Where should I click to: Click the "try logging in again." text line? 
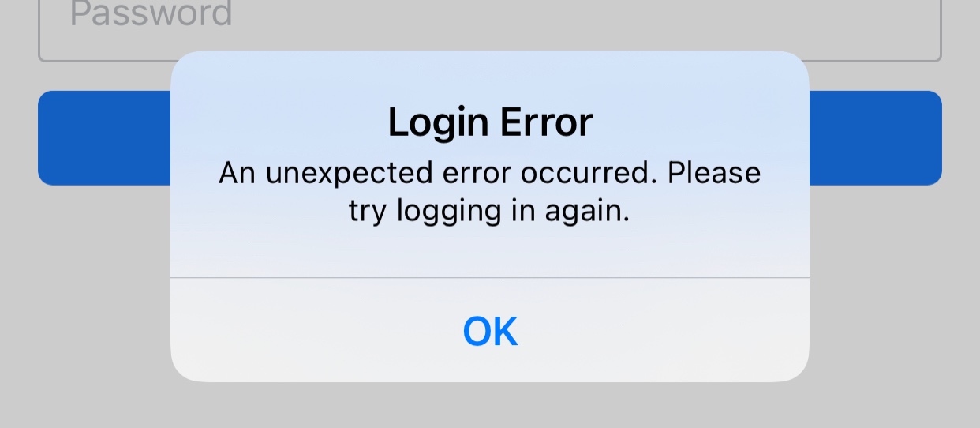[490, 212]
